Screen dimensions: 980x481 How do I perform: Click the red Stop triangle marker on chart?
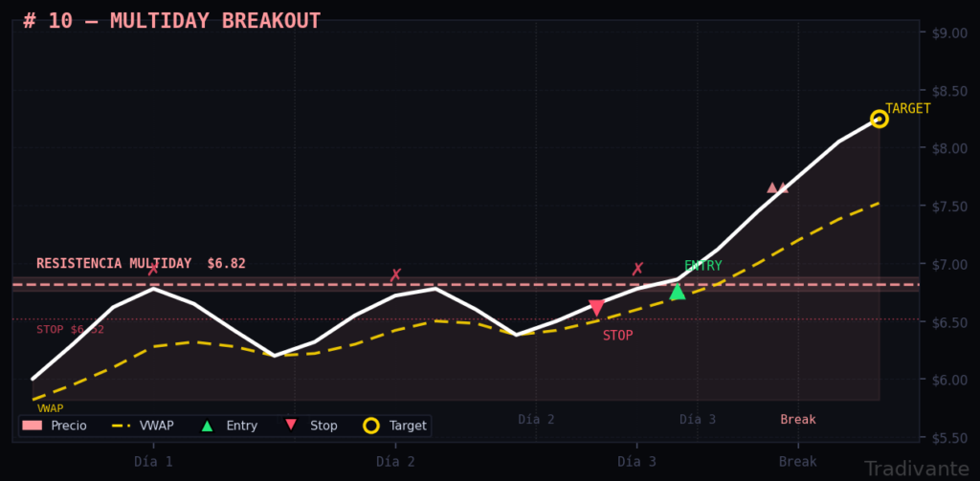click(596, 308)
